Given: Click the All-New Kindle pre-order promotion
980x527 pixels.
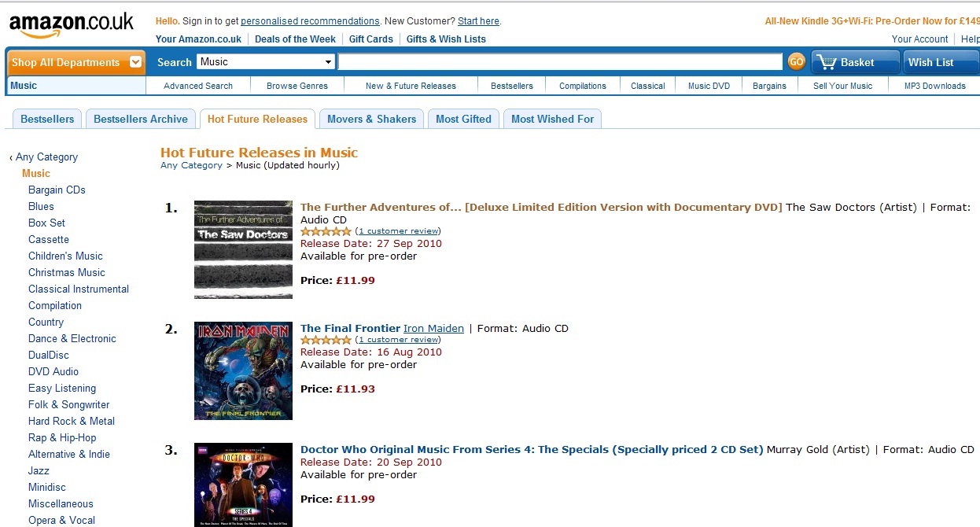Looking at the screenshot, I should 872,21.
